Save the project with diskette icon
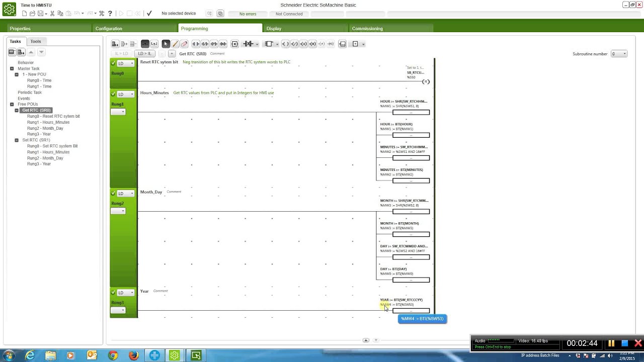 [40, 14]
